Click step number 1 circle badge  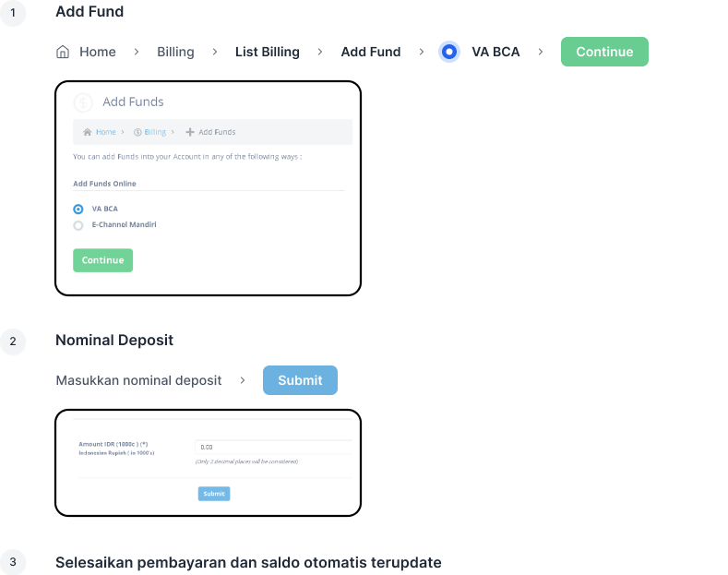pyautogui.click(x=13, y=13)
